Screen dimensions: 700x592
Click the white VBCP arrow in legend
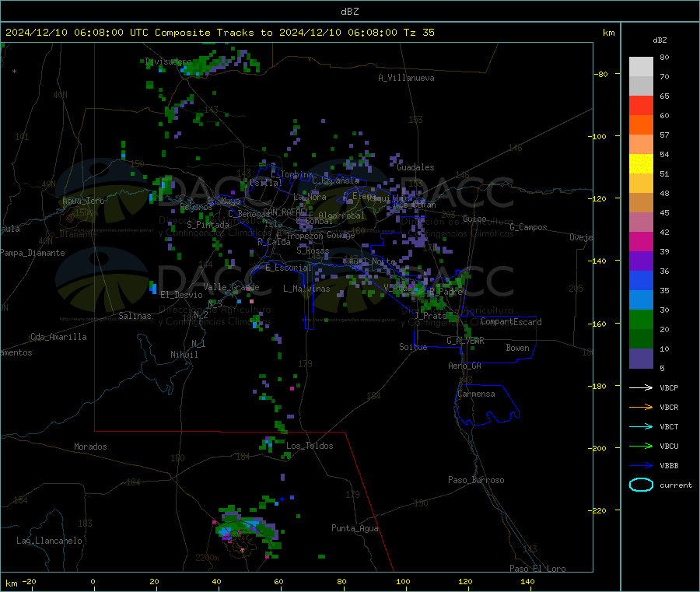[x=641, y=387]
